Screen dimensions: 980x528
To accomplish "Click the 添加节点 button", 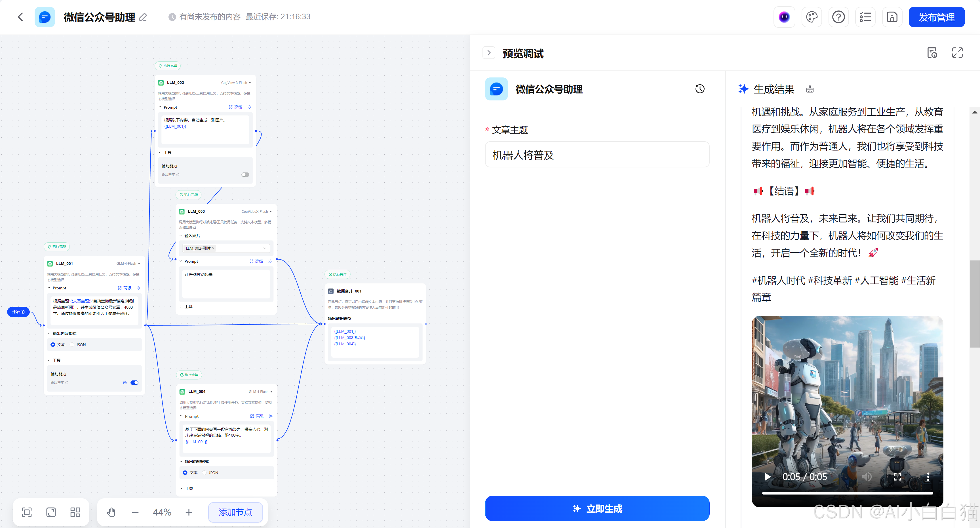I will [x=235, y=512].
